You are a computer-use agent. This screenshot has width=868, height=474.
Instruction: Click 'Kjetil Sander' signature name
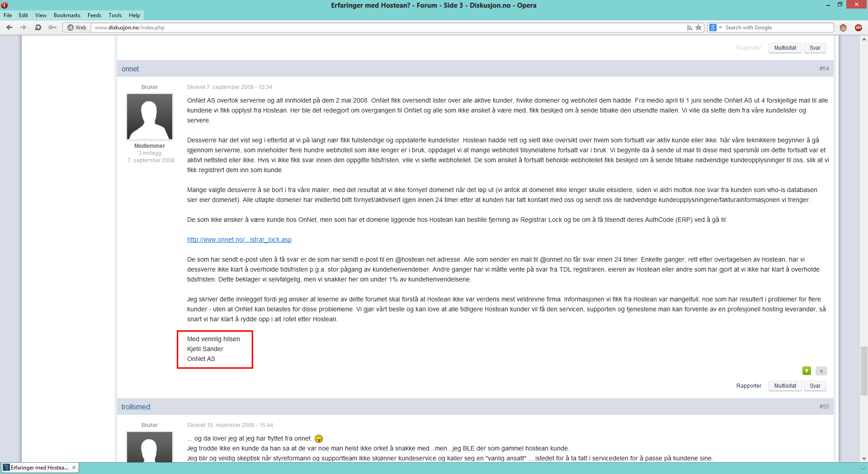click(205, 349)
